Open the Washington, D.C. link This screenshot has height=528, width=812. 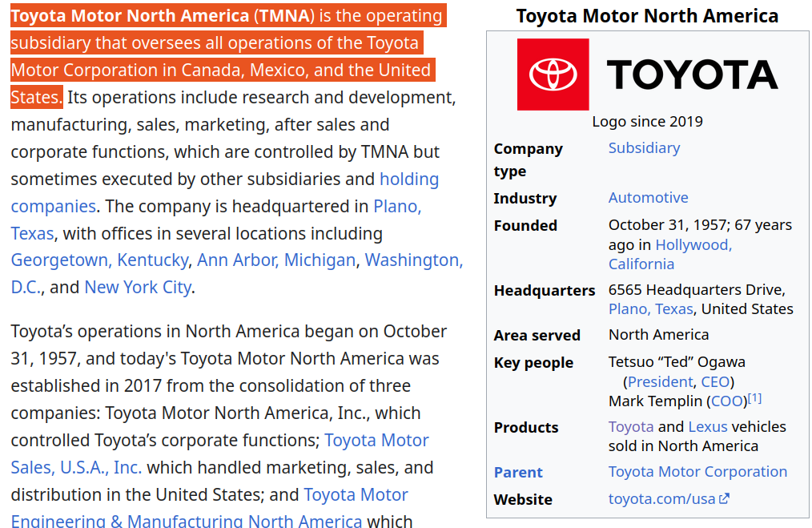point(414,260)
